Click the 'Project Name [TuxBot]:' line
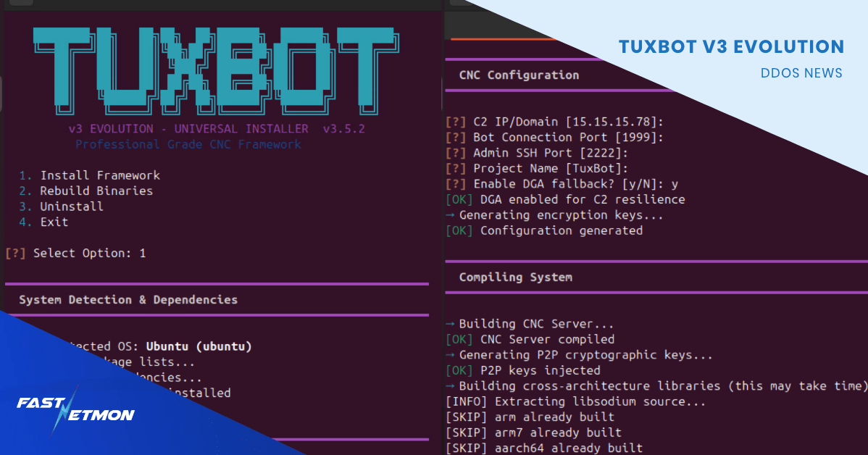868x455 pixels. tap(537, 168)
